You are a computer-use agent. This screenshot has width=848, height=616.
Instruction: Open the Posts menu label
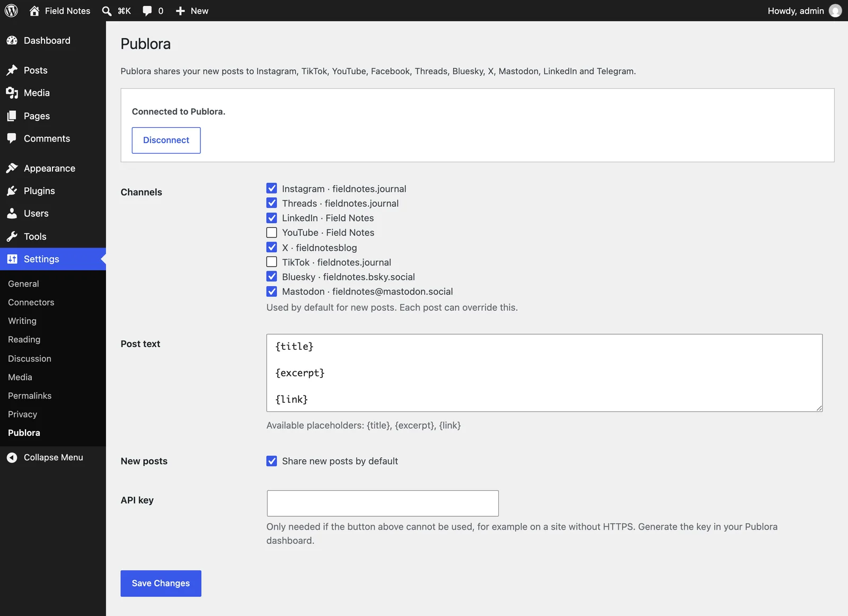coord(36,70)
